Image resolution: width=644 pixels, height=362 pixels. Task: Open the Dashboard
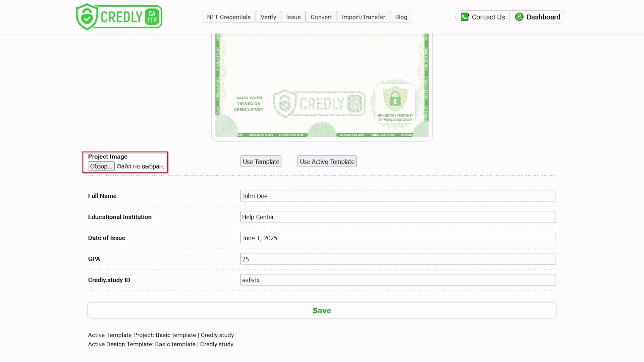pos(537,17)
